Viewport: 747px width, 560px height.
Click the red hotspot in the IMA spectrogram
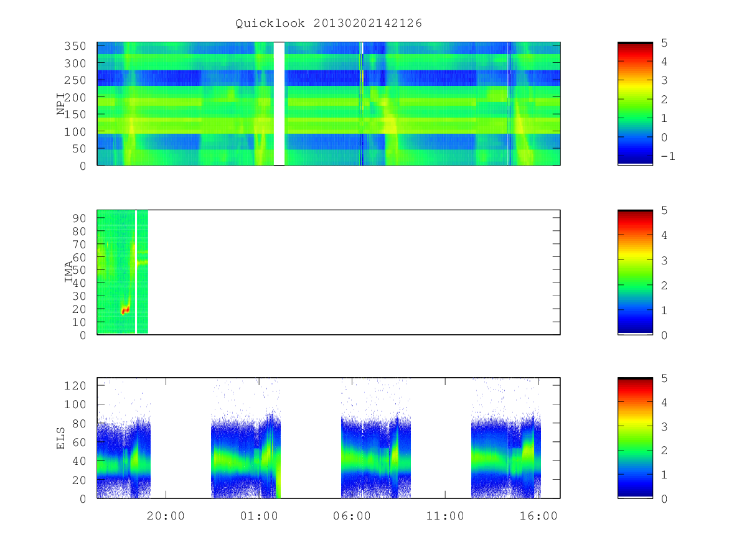[x=125, y=310]
